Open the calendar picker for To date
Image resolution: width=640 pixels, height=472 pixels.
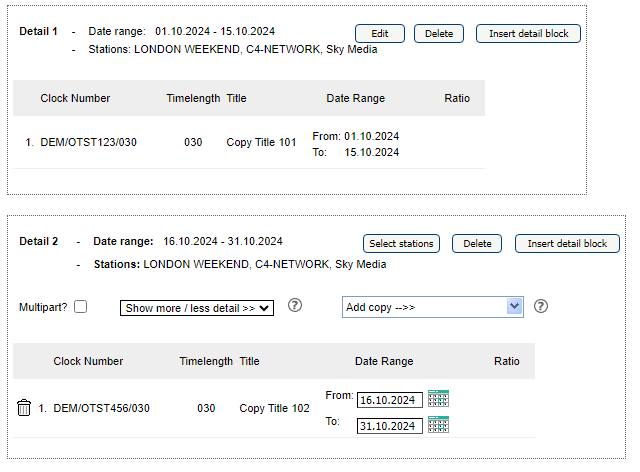(438, 425)
